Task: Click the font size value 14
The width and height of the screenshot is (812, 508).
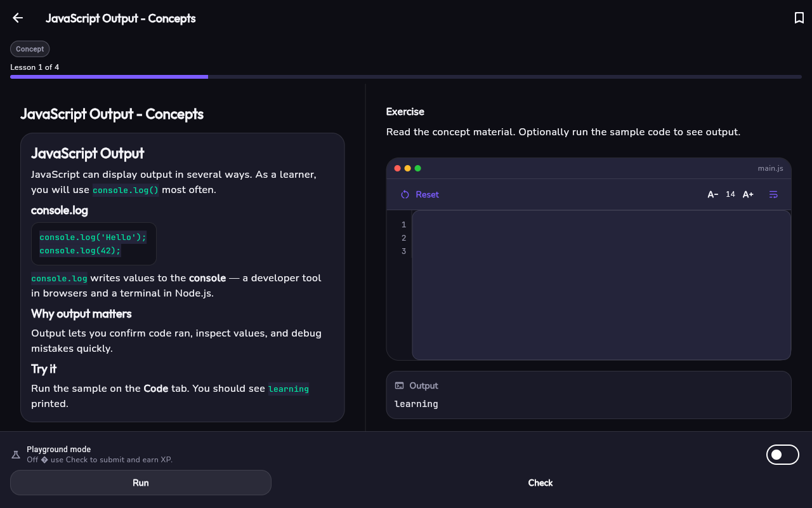Action: pyautogui.click(x=730, y=194)
